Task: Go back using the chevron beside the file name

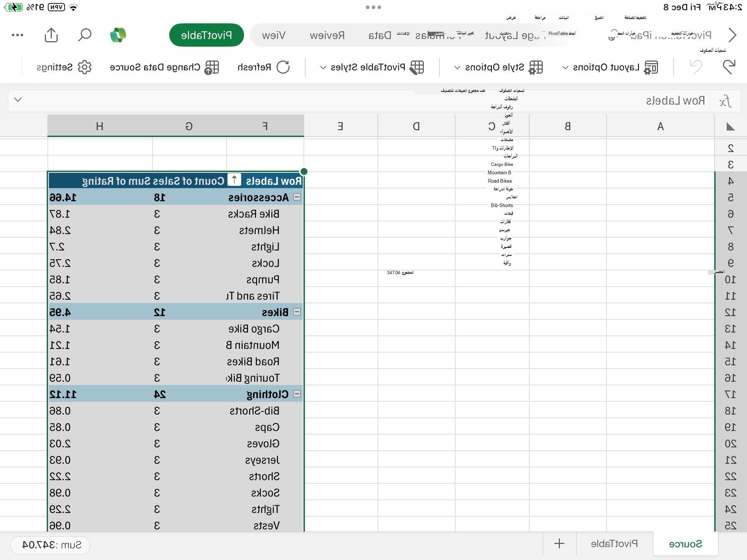Action: click(732, 35)
